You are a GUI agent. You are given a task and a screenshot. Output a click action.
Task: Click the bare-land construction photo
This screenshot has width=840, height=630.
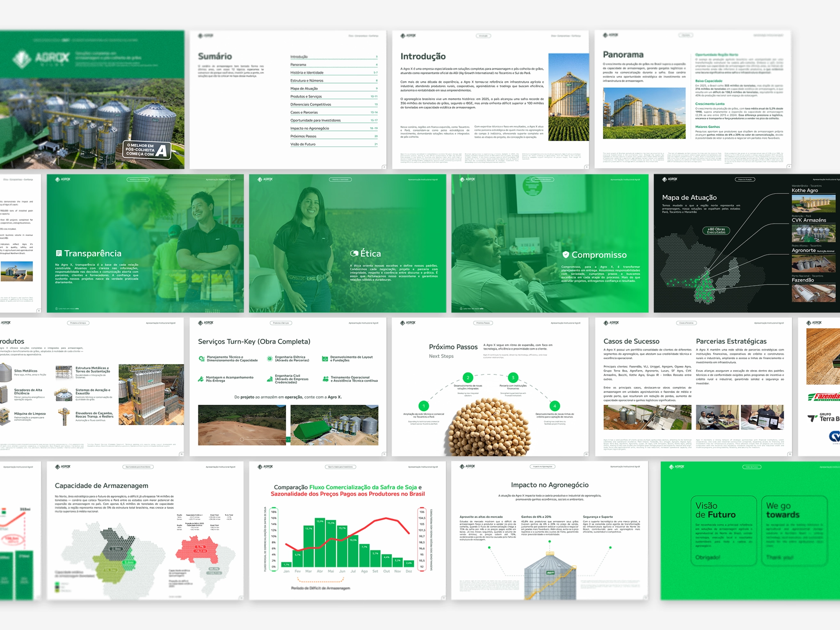point(242,425)
